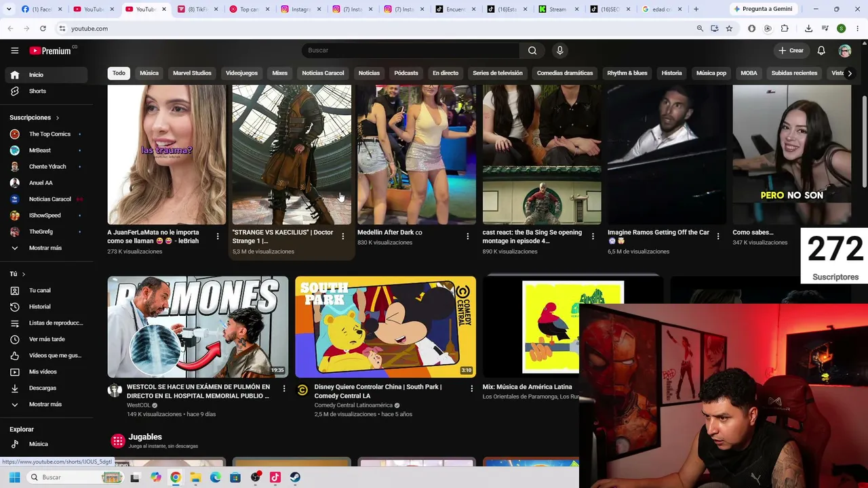Image resolution: width=868 pixels, height=488 pixels.
Task: Click the Crear button
Action: pyautogui.click(x=791, y=50)
